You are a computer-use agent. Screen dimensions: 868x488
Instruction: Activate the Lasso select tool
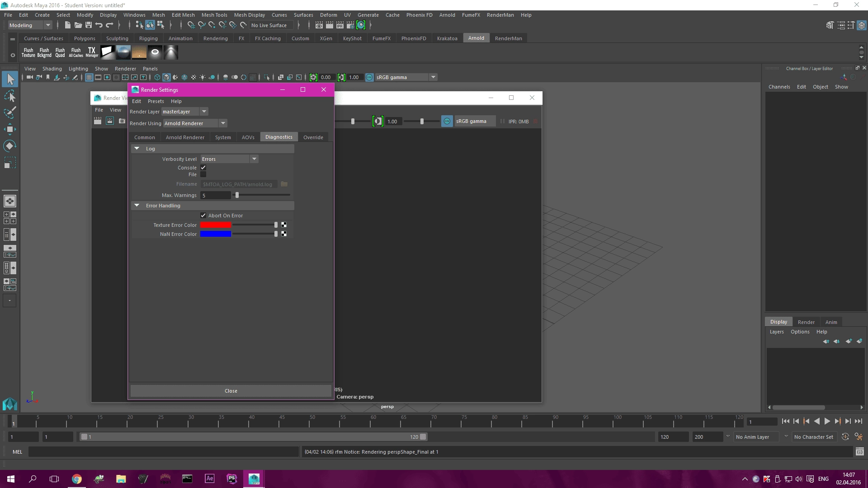pyautogui.click(x=10, y=96)
